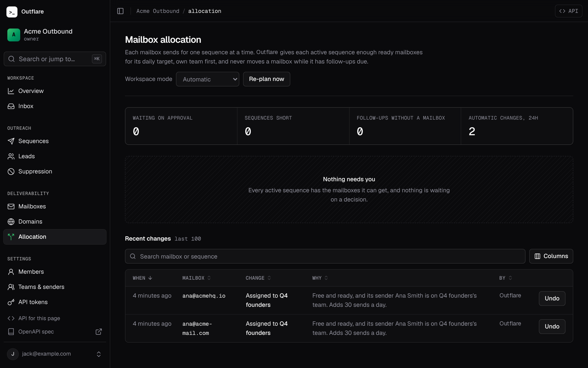Open the Columns visibility menu
588x368 pixels.
click(551, 256)
